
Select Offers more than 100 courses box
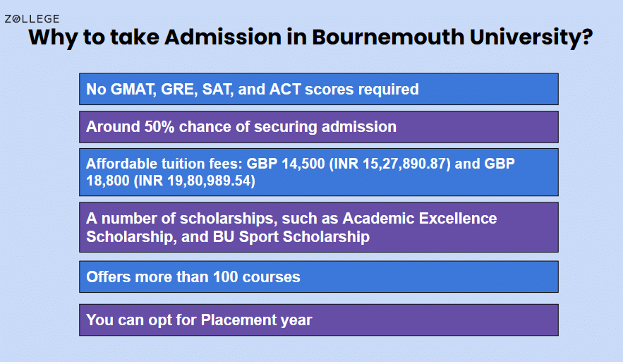pos(319,277)
